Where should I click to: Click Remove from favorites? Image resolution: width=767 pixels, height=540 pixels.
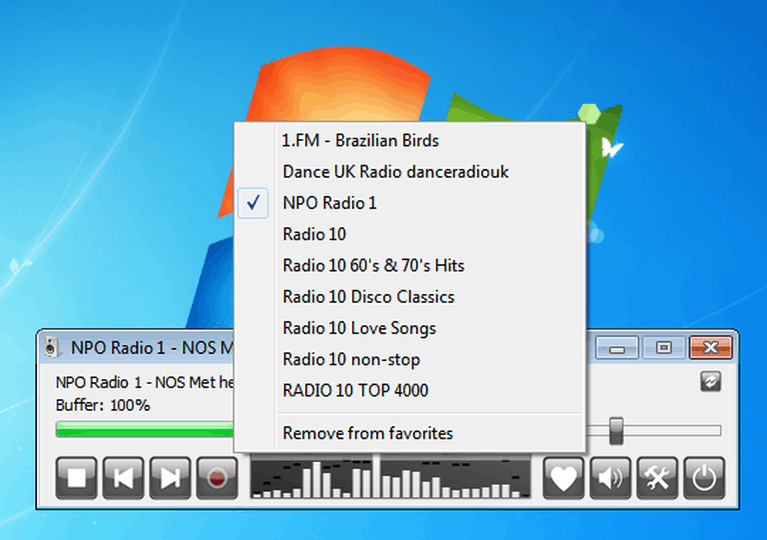(x=410, y=433)
